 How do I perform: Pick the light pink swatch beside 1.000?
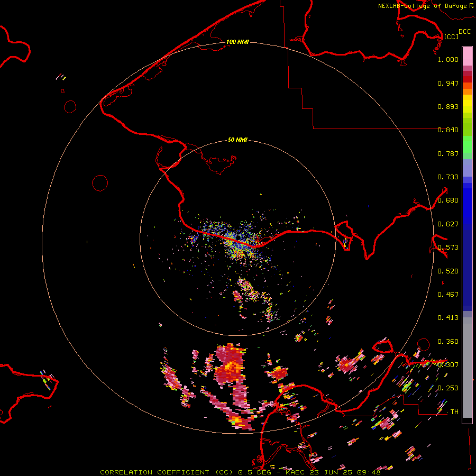pyautogui.click(x=467, y=57)
